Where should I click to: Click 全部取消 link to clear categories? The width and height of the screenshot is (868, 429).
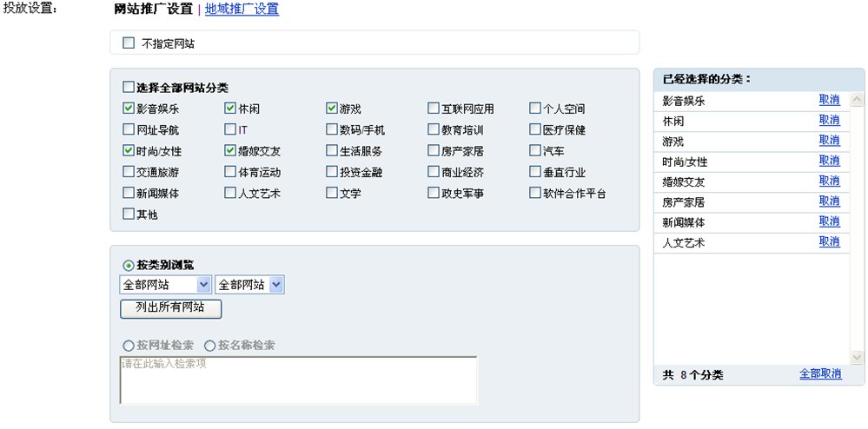[820, 373]
